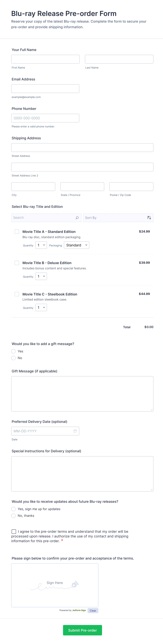Click the Sign Here signature pad
The image size is (163, 644).
tap(55, 585)
